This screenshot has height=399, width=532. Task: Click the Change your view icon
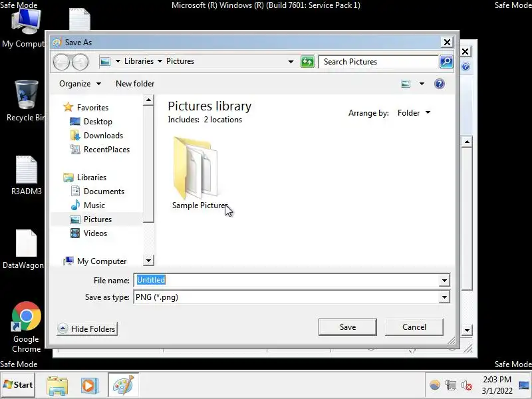coord(406,84)
